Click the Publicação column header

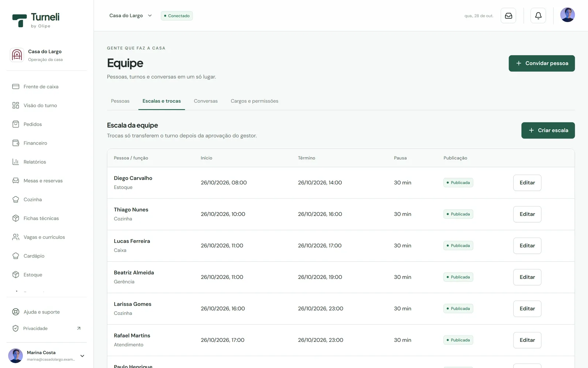[455, 158]
